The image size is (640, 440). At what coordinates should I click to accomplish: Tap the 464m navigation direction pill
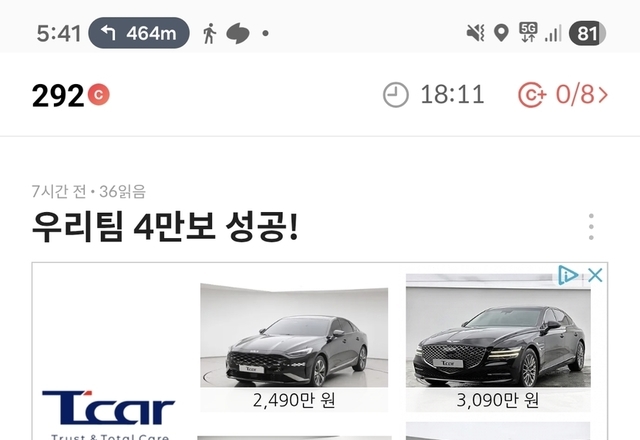139,33
